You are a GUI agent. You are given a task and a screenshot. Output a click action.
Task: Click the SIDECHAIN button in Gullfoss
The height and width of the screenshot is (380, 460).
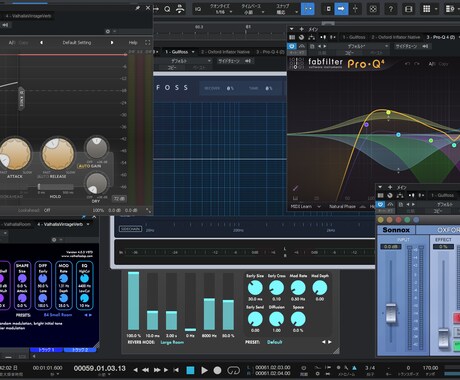tap(130, 229)
